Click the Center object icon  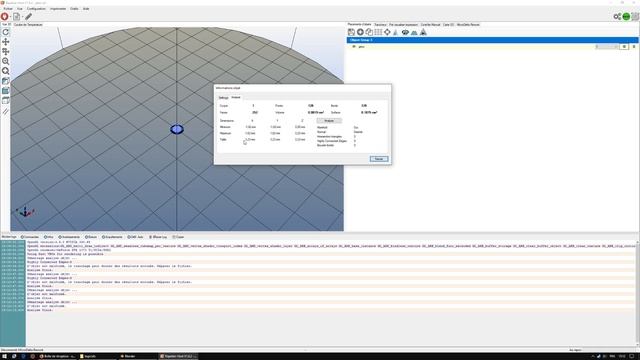pos(387,32)
